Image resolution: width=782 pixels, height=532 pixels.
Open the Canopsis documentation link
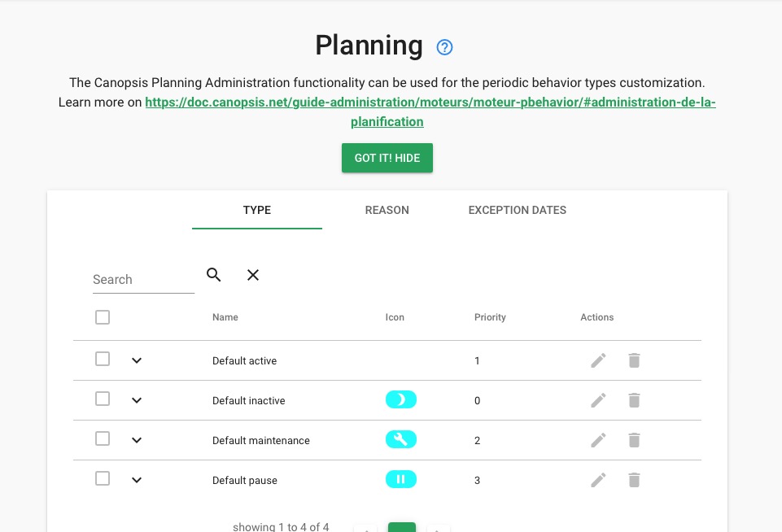(430, 102)
